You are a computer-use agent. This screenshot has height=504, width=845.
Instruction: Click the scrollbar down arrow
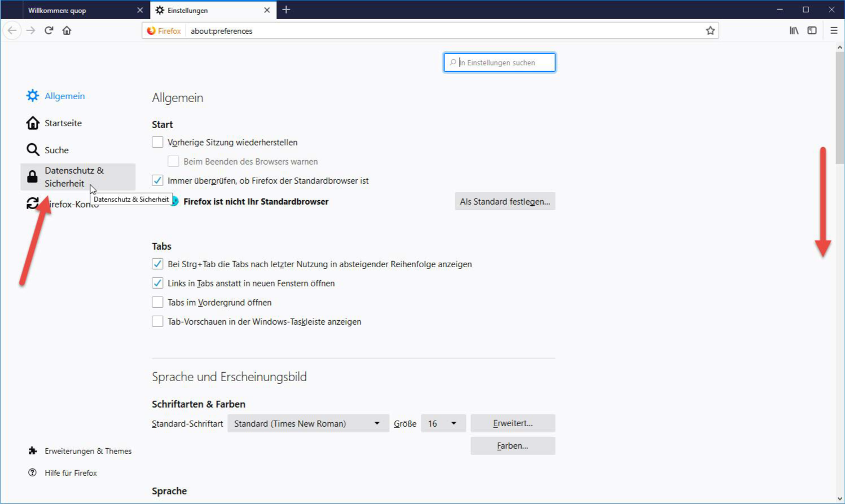839,498
